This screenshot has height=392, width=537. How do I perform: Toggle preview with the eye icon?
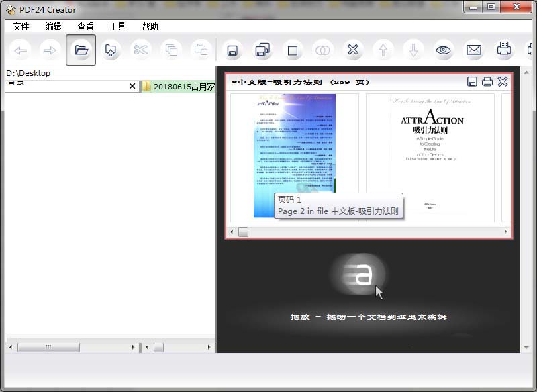pos(443,50)
